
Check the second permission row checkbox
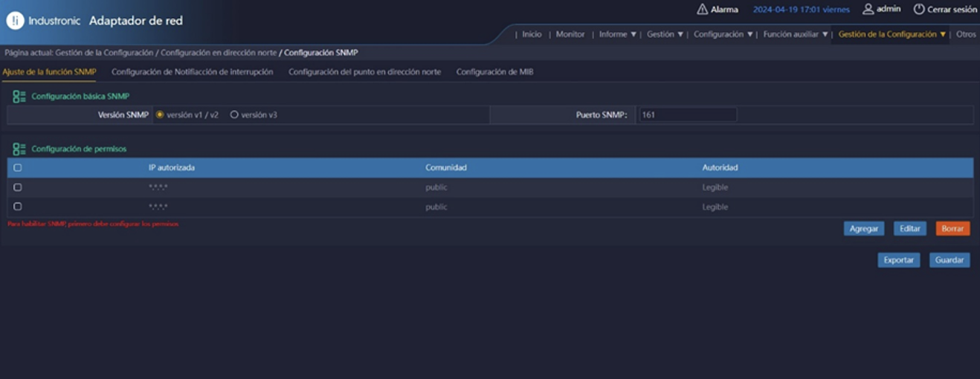18,207
